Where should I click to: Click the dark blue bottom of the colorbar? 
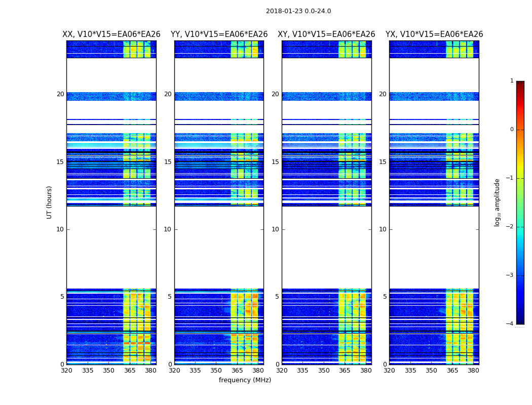click(x=520, y=320)
